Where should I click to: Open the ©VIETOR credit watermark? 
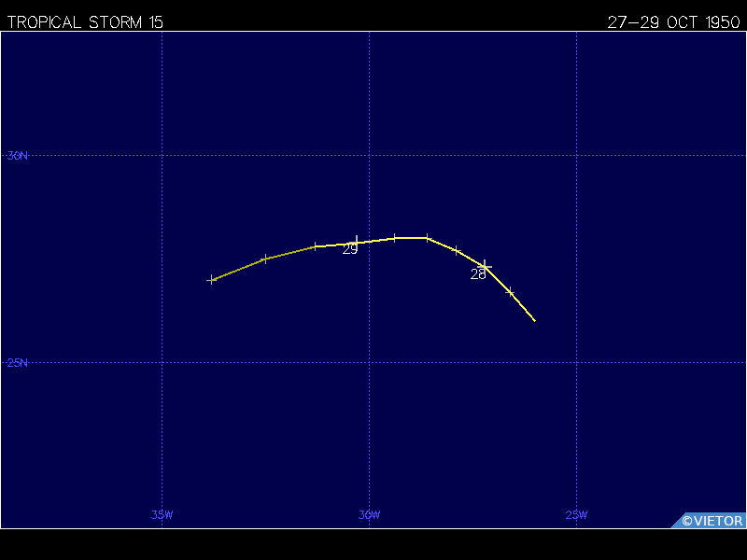[712, 521]
